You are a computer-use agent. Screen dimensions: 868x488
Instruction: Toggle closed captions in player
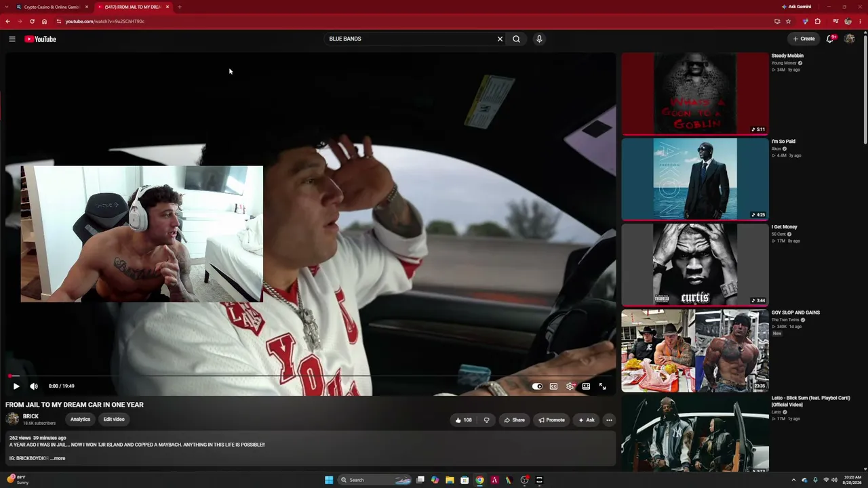553,386
